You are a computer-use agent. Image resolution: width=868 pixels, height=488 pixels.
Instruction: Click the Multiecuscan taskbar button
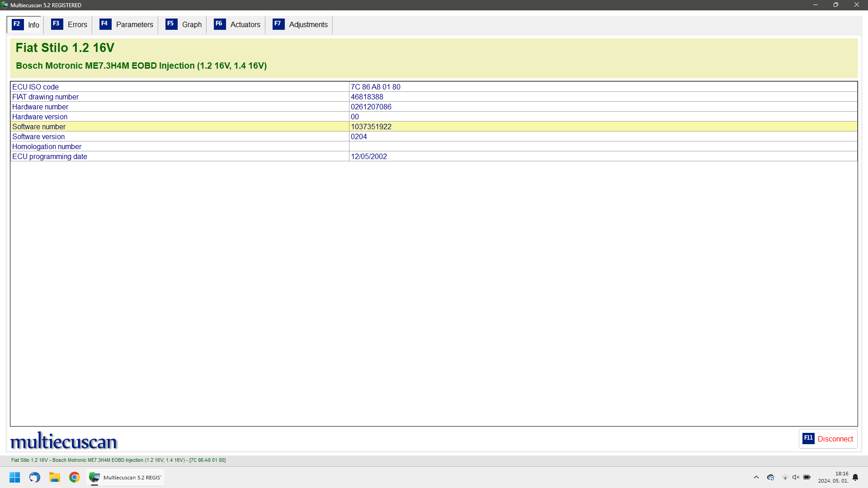(125, 477)
